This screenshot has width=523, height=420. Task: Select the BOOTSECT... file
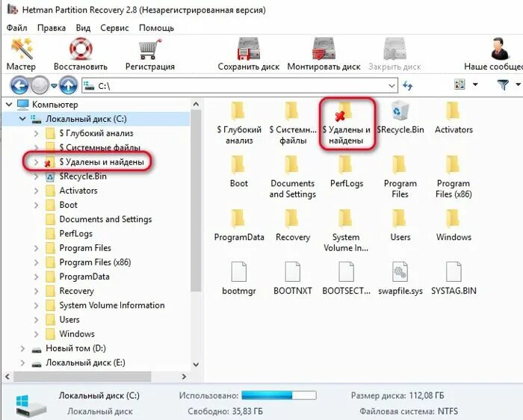(346, 279)
